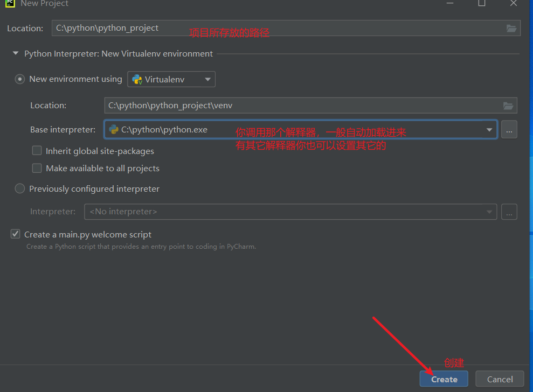
Task: Maximize the New Project window
Action: click(482, 3)
